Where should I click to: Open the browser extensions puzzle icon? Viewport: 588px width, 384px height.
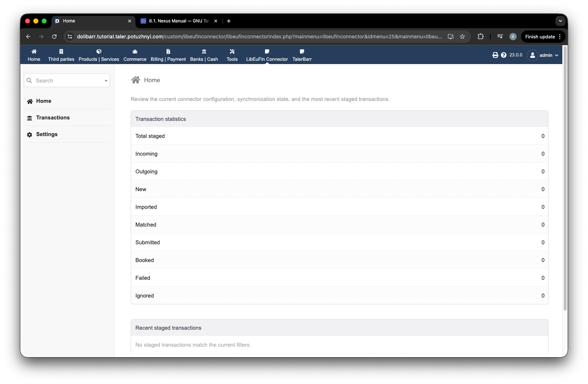coord(480,37)
